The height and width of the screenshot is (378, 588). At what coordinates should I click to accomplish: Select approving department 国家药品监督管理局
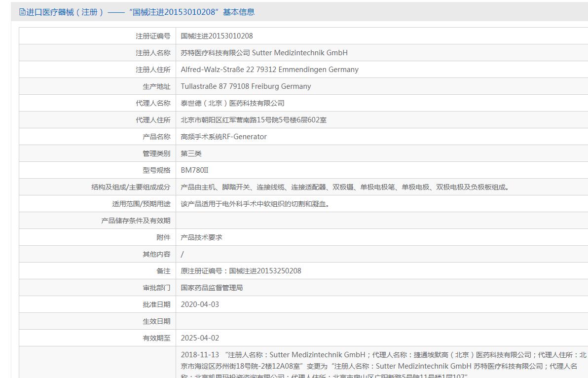point(212,288)
